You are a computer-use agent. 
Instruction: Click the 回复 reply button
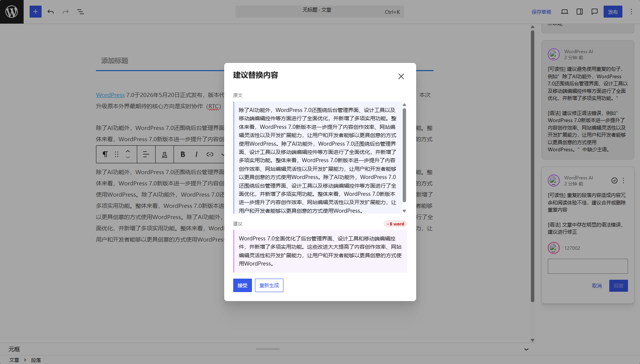pos(619,286)
